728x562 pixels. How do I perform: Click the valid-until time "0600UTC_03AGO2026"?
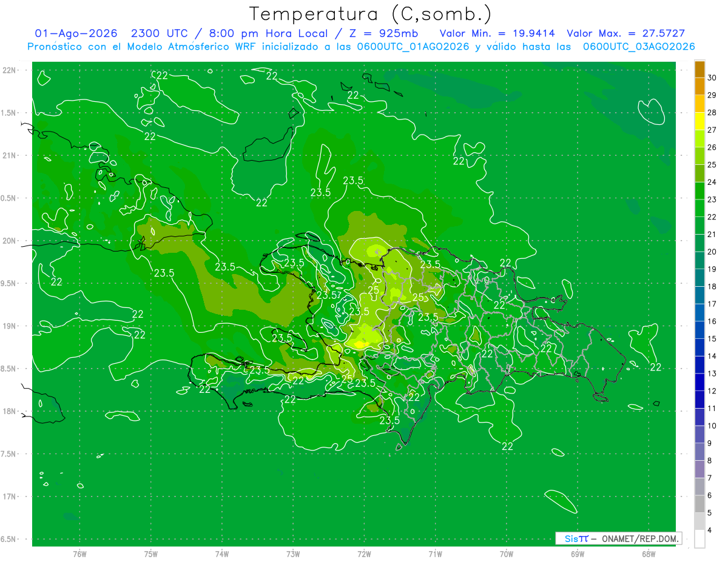[639, 47]
